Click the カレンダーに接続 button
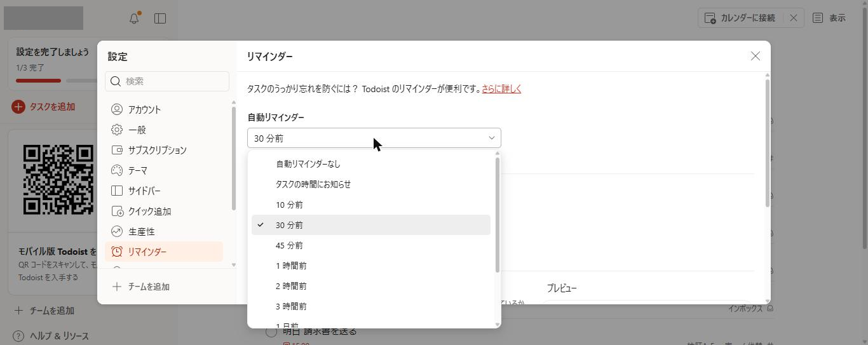The height and width of the screenshot is (345, 868). (741, 18)
